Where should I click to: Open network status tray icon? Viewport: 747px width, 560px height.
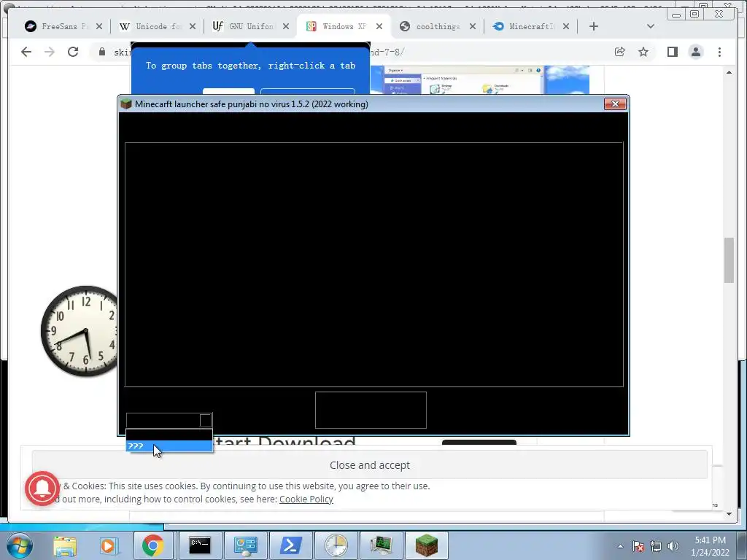[x=656, y=546]
